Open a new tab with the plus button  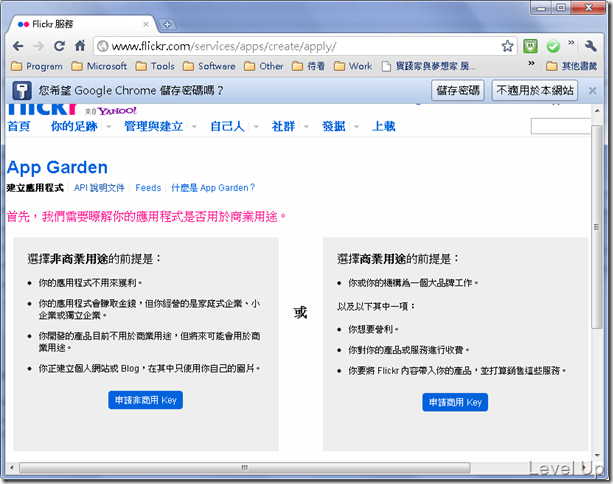(x=167, y=24)
